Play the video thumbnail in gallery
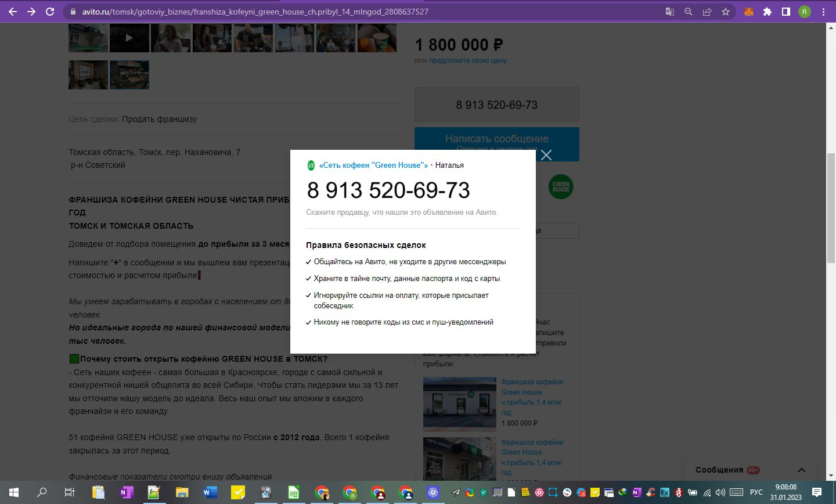 (x=129, y=38)
